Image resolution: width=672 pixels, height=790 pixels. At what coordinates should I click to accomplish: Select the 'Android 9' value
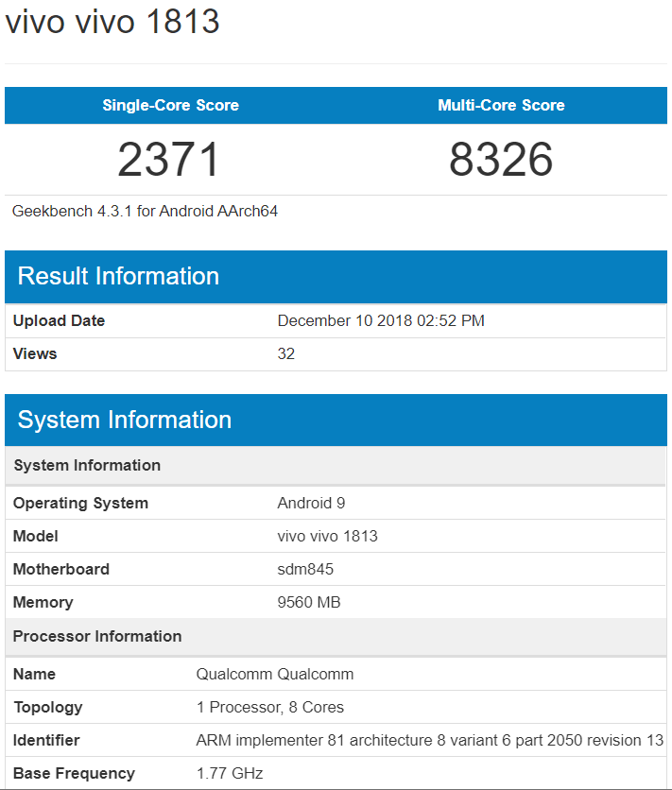(311, 504)
